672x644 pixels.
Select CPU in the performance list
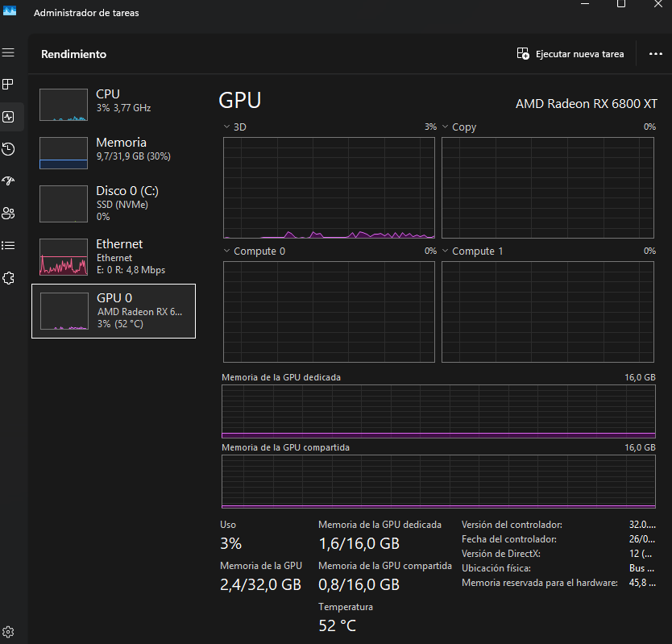click(x=114, y=105)
